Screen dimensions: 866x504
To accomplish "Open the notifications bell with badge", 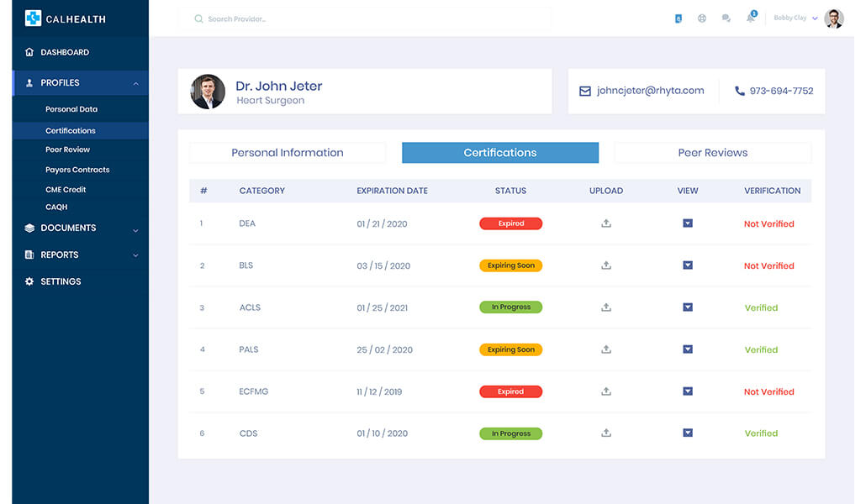I will click(x=750, y=18).
